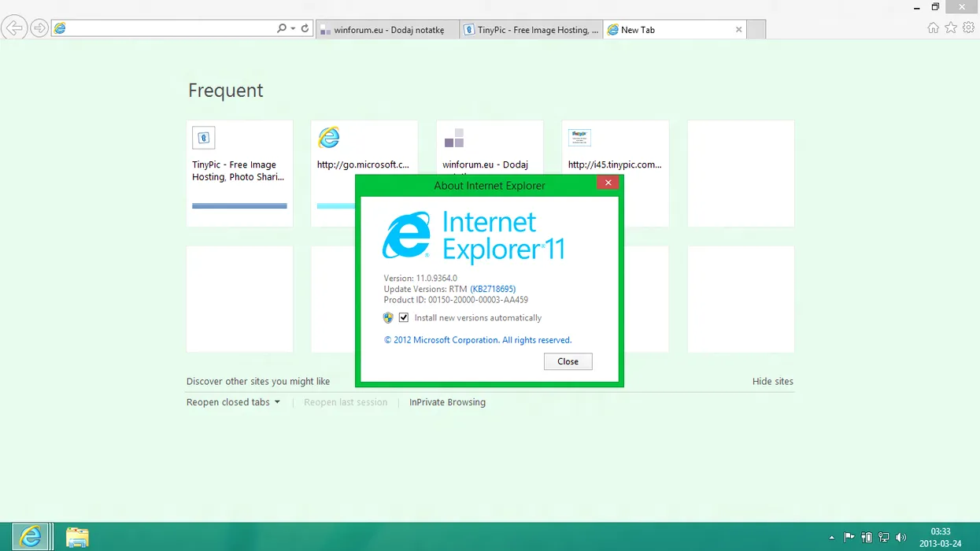The height and width of the screenshot is (551, 980).
Task: Open the http://i45.tinypic.com... frequent tile
Action: (616, 147)
